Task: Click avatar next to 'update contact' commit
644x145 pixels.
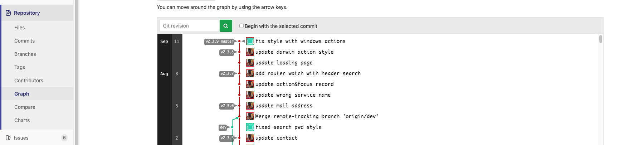Action: coord(250,138)
